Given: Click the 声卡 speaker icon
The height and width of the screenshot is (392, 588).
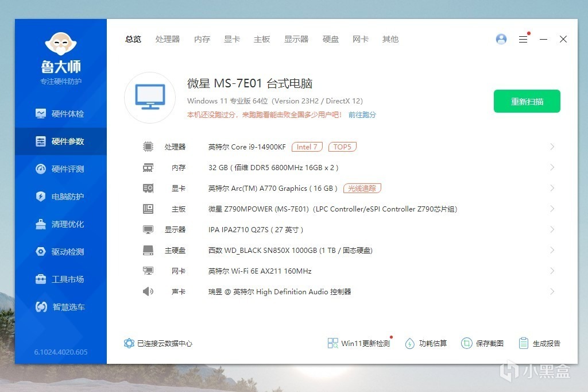Looking at the screenshot, I should [148, 291].
